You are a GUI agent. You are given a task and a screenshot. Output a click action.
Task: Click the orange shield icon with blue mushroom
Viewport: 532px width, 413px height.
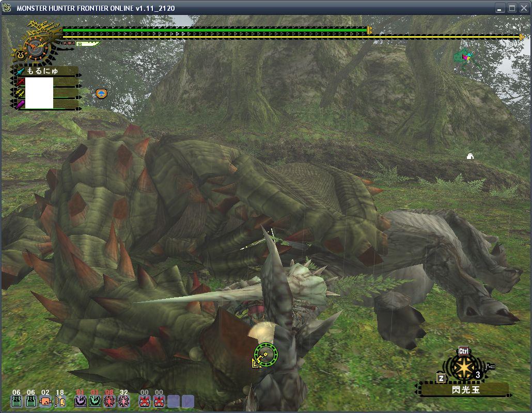point(101,93)
